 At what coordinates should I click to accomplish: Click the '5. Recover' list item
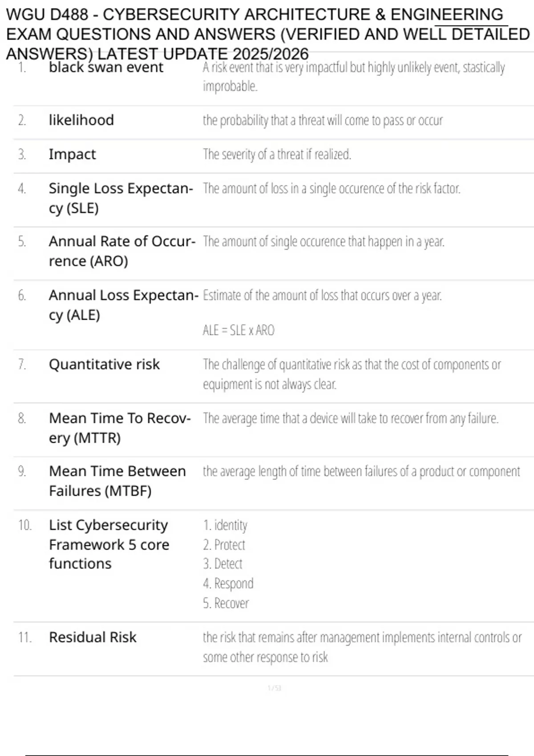point(226,603)
